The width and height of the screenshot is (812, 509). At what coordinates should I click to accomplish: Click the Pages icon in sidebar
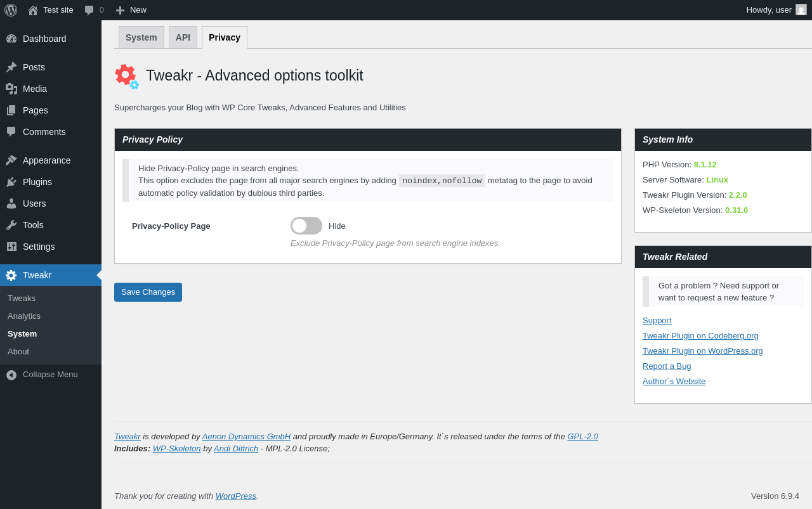pyautogui.click(x=11, y=110)
